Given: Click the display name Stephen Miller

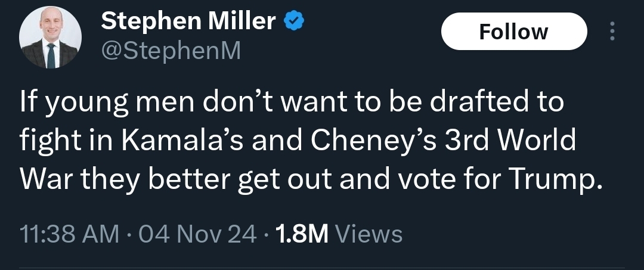Looking at the screenshot, I should click(x=188, y=21).
